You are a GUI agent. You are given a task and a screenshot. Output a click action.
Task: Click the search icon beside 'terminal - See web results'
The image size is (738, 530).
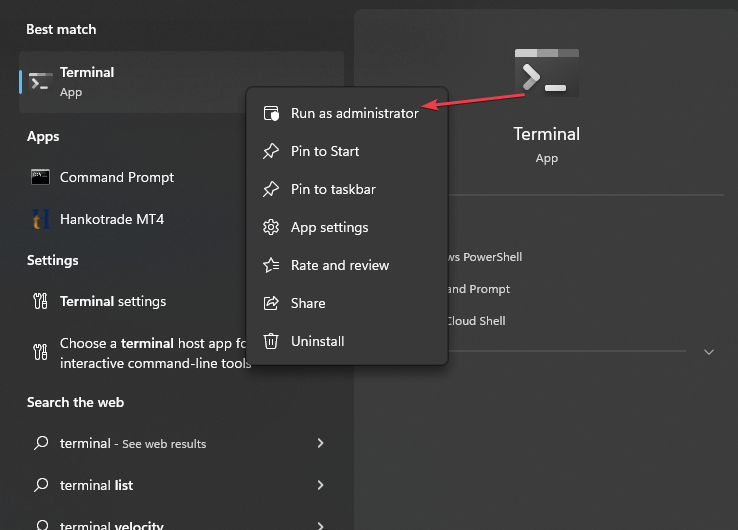(41, 443)
